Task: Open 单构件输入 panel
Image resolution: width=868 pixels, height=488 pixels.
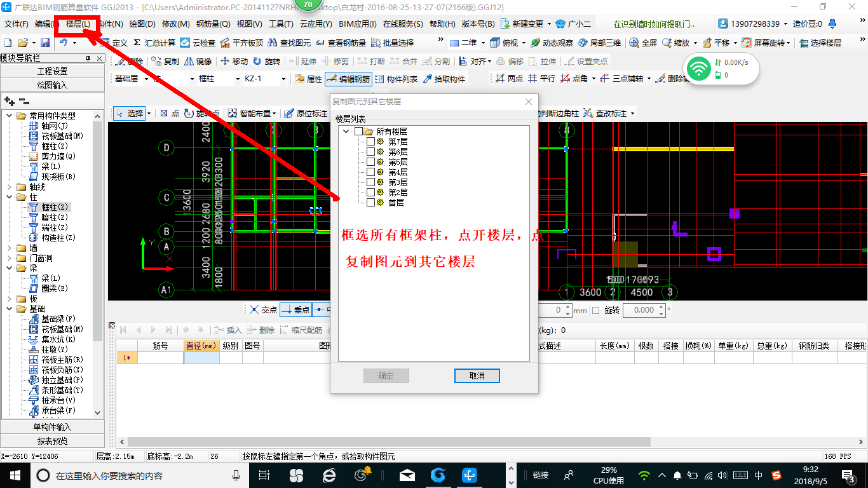Action: pos(52,427)
